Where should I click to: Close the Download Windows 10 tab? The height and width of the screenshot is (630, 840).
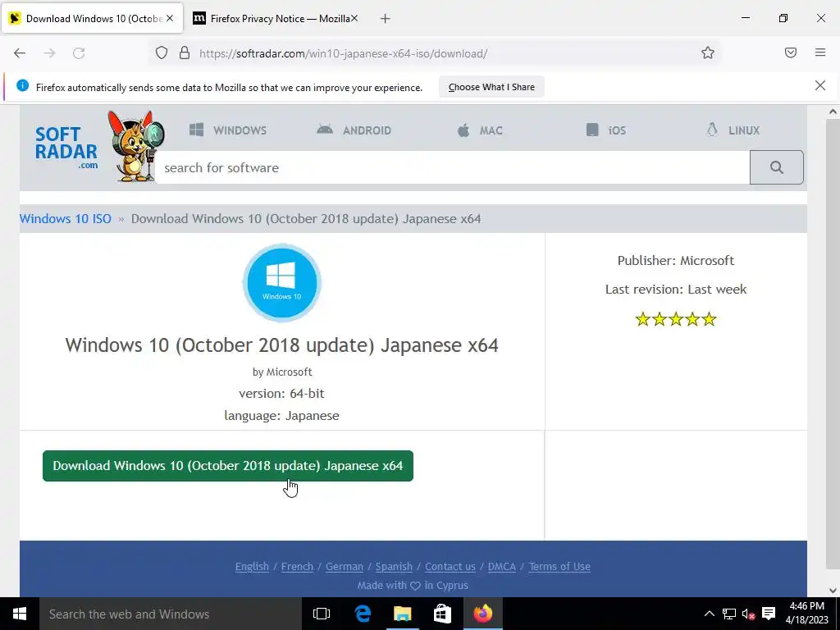(x=170, y=18)
